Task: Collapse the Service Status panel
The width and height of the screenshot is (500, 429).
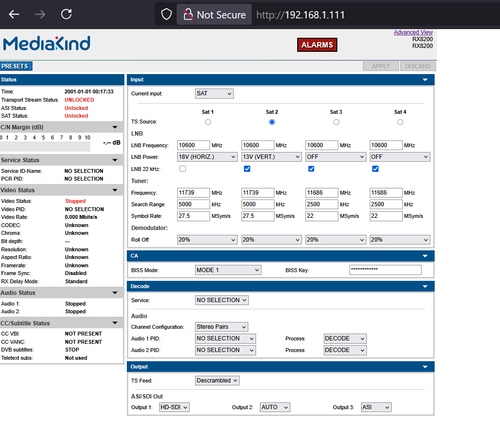Action: click(x=115, y=160)
